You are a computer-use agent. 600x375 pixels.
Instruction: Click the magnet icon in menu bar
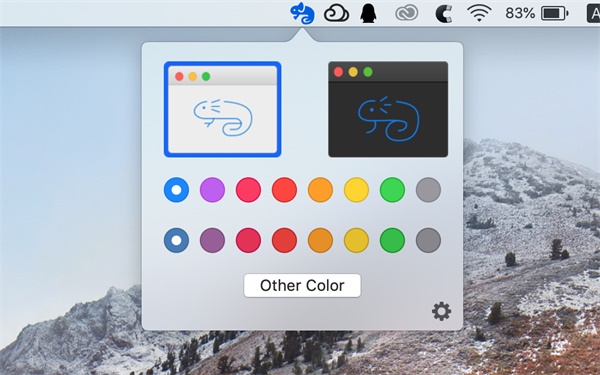click(x=444, y=14)
